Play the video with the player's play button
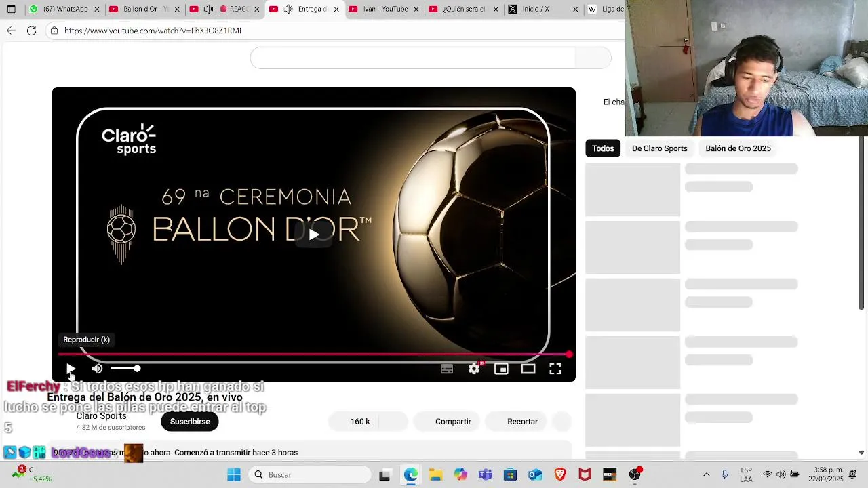 tap(71, 369)
